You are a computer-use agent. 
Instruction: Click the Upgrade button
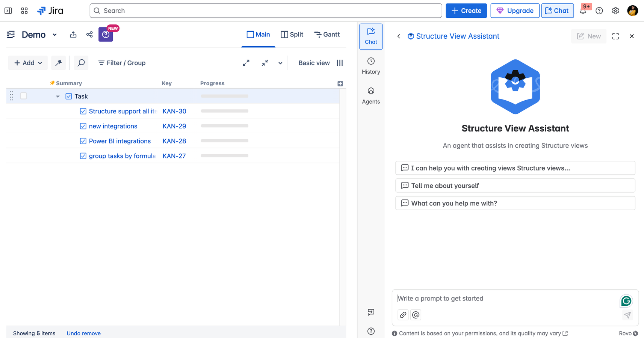pos(515,11)
